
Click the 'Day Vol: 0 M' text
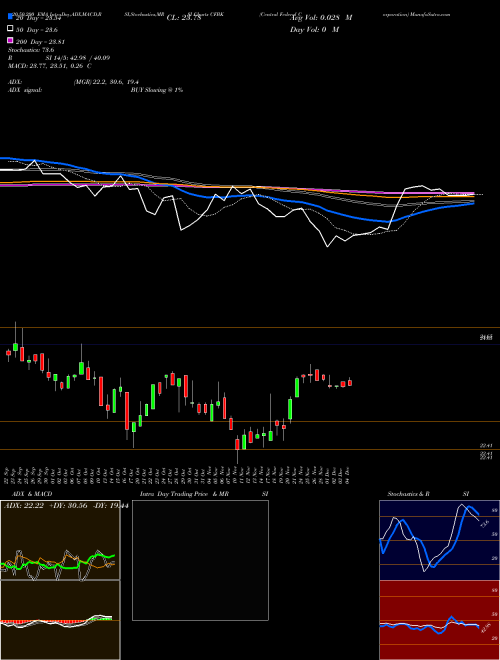[314, 30]
